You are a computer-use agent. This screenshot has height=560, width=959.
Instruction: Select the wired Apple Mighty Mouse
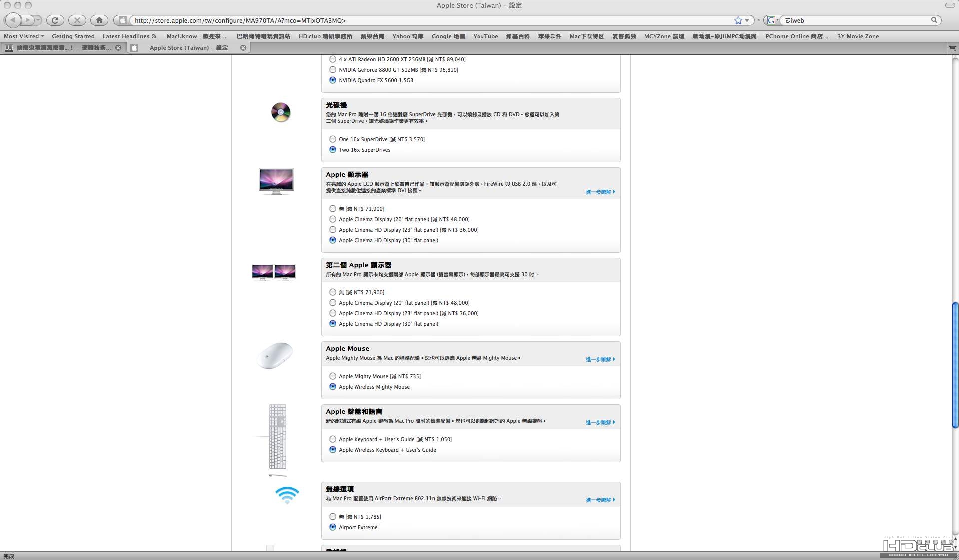332,376
